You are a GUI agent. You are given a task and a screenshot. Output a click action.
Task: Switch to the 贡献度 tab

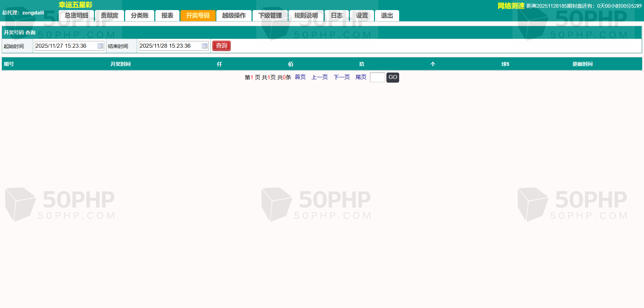109,16
